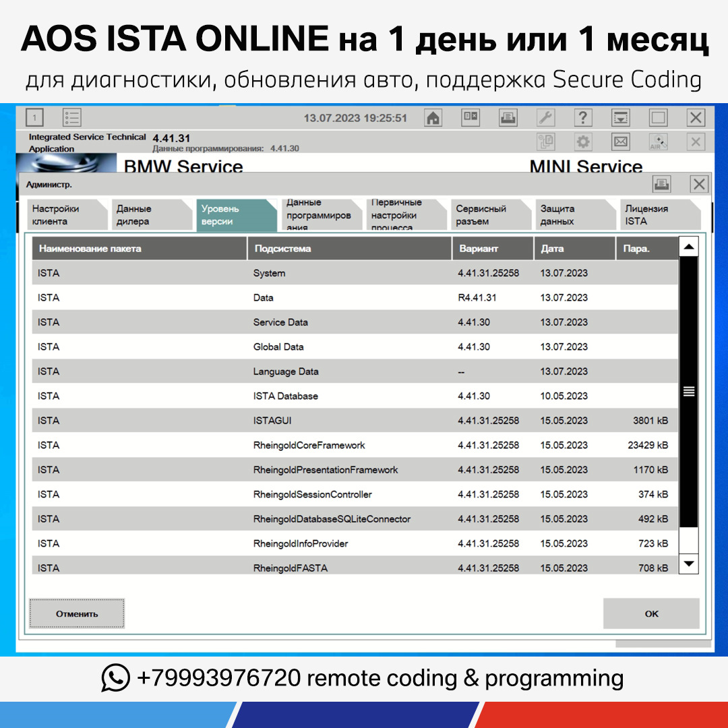
Task: Select the Service Data row
Action: [x=355, y=322]
